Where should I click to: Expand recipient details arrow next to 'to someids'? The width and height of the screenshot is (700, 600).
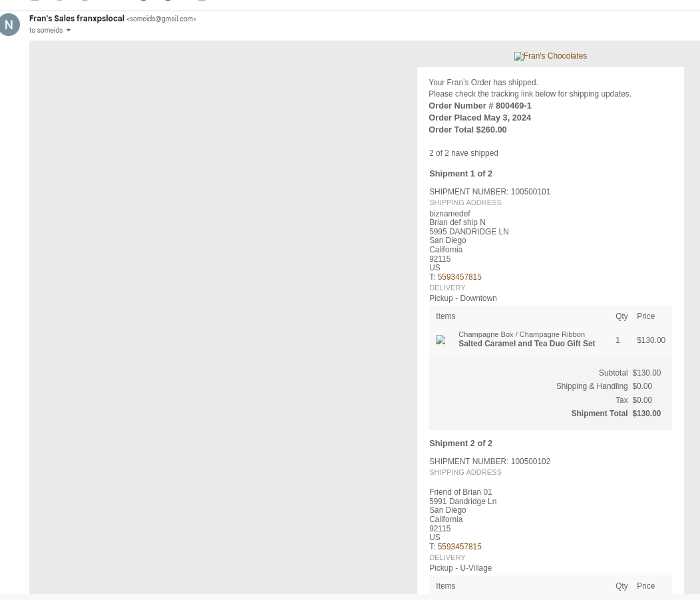[x=69, y=31]
